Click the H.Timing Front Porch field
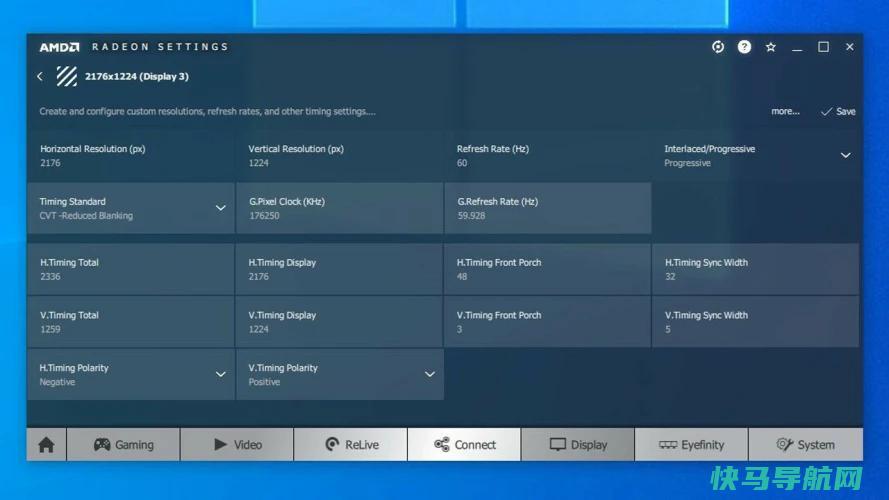This screenshot has width=889, height=500. (x=548, y=269)
